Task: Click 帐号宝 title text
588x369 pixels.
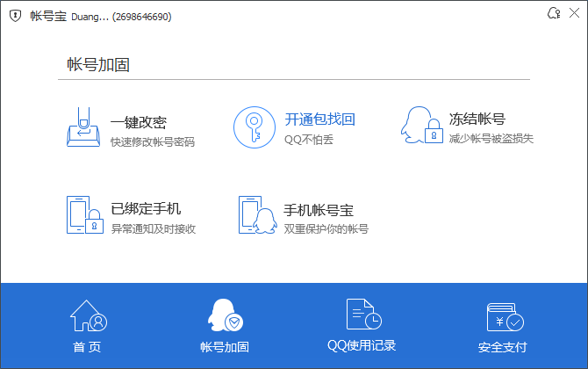Action: pos(48,16)
